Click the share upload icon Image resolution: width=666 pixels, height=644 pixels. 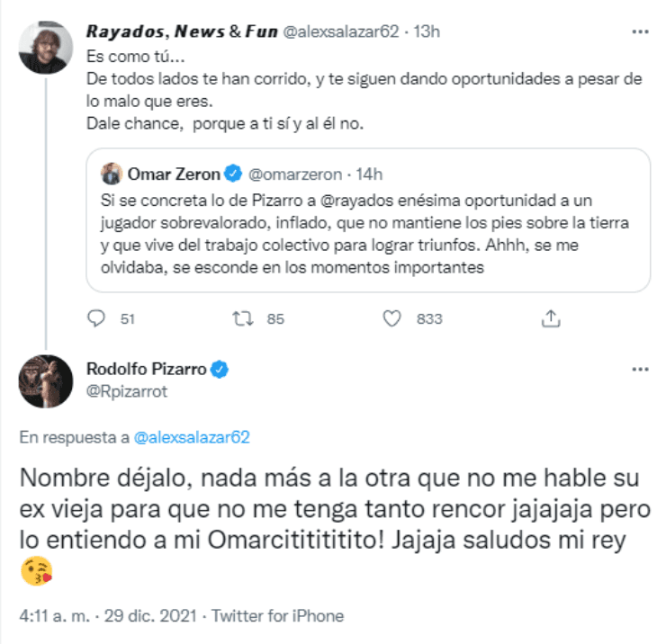552,318
